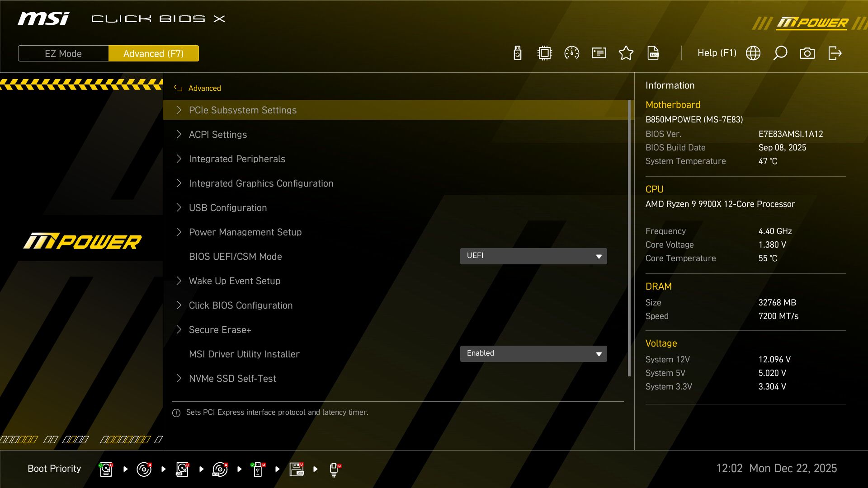This screenshot has height=488, width=868.
Task: Open the BIOS UEFI/CSM Mode dropdown
Action: pos(533,256)
